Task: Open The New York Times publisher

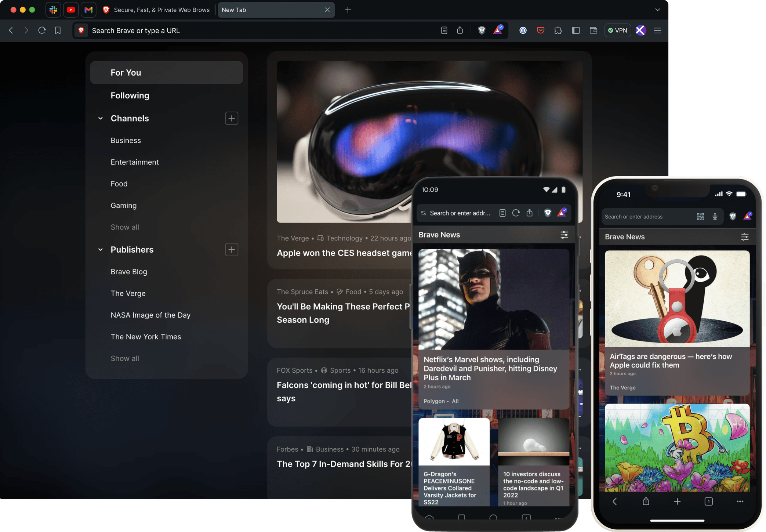Action: [x=146, y=337]
